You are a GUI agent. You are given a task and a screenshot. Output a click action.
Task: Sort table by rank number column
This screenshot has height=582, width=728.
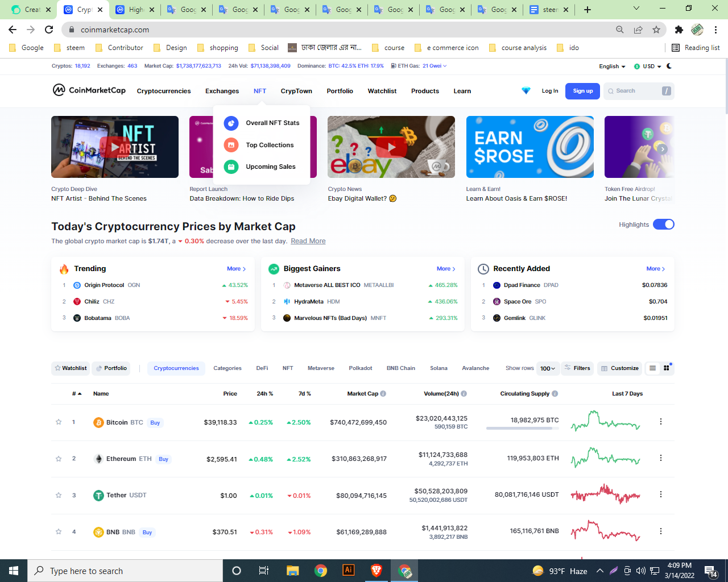pyautogui.click(x=77, y=393)
